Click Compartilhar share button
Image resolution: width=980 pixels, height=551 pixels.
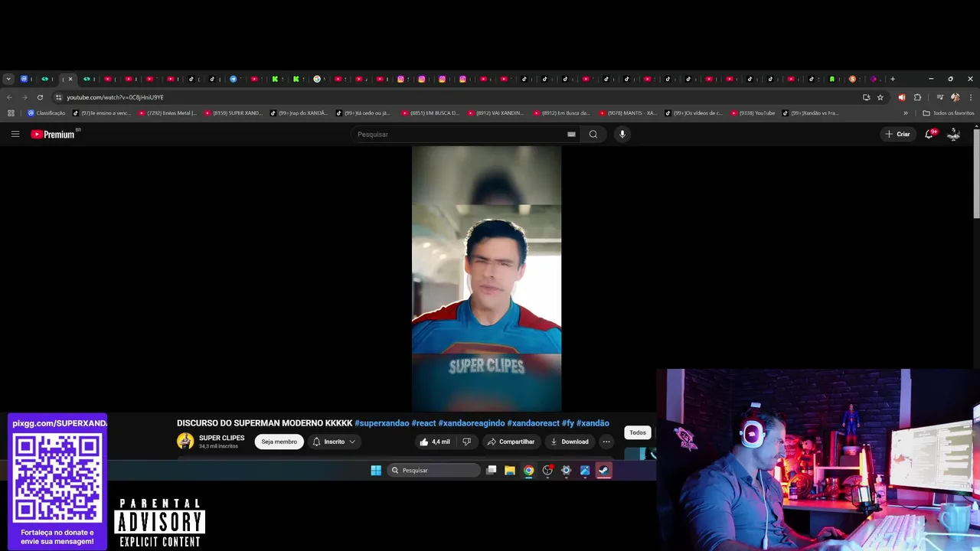[x=511, y=442]
